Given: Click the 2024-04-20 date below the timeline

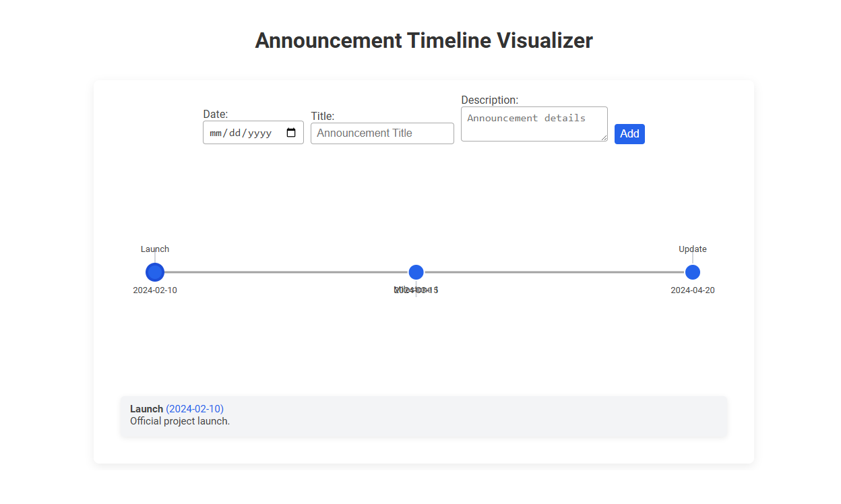Looking at the screenshot, I should 693,290.
